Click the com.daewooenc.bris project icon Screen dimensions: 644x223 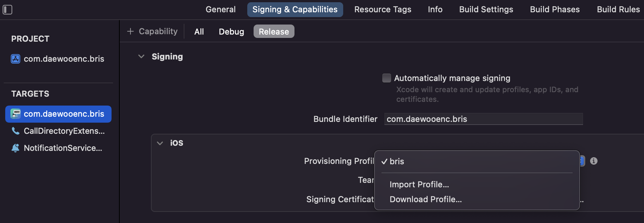click(x=16, y=59)
